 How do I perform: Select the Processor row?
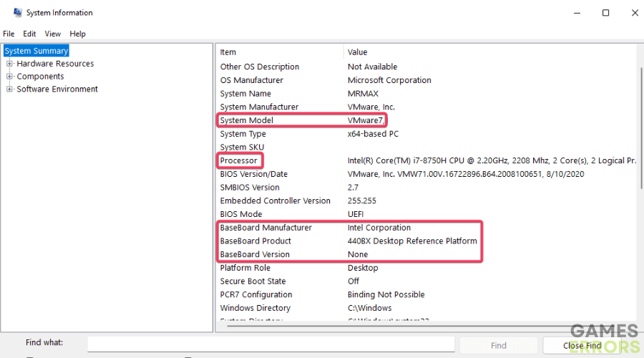427,160
